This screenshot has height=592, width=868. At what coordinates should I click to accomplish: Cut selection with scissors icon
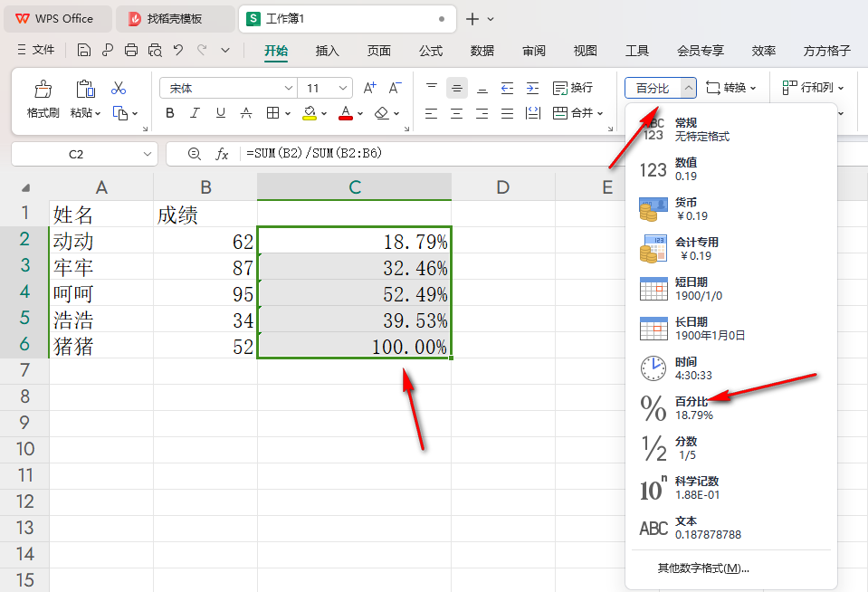point(119,88)
